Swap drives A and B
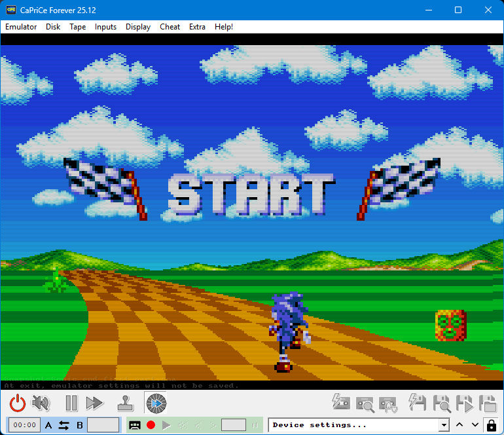The image size is (504, 435). point(63,425)
